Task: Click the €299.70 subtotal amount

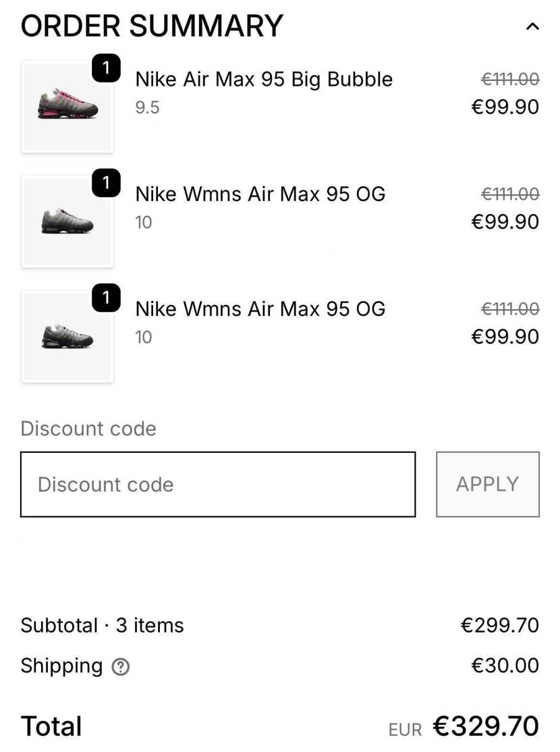Action: (500, 625)
